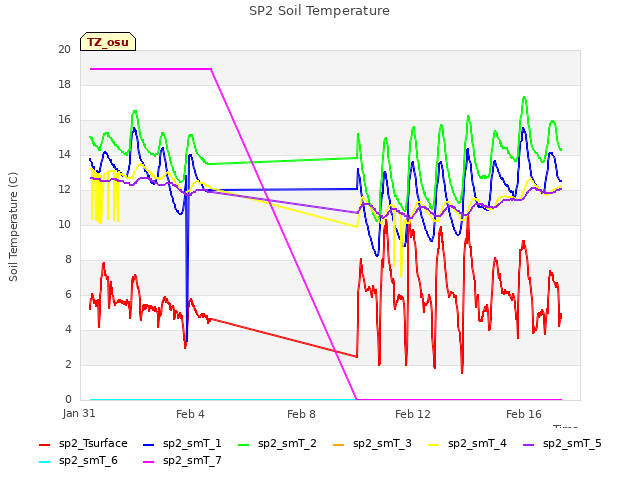Image resolution: width=640 pixels, height=480 pixels.
Task: Click the sp2_Tsurface red legend swatch
Action: click(x=44, y=444)
